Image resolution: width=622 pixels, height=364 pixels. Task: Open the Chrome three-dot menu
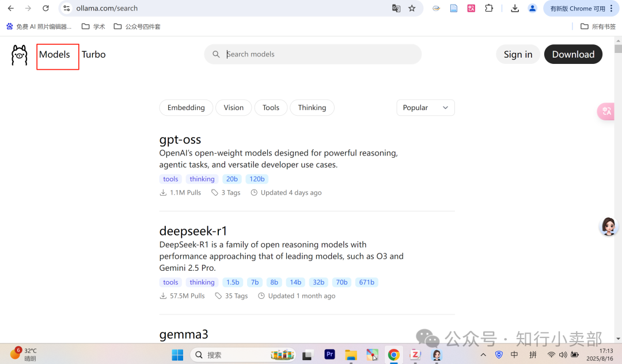(611, 8)
